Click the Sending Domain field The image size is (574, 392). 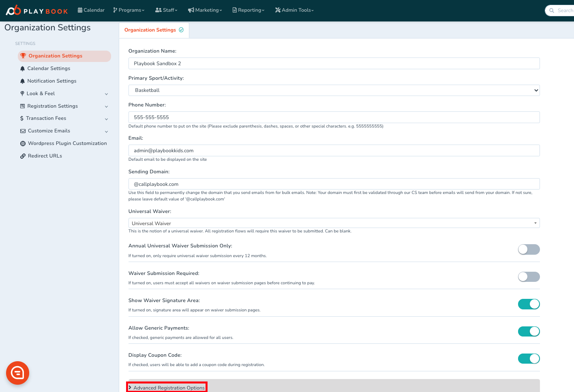point(334,184)
